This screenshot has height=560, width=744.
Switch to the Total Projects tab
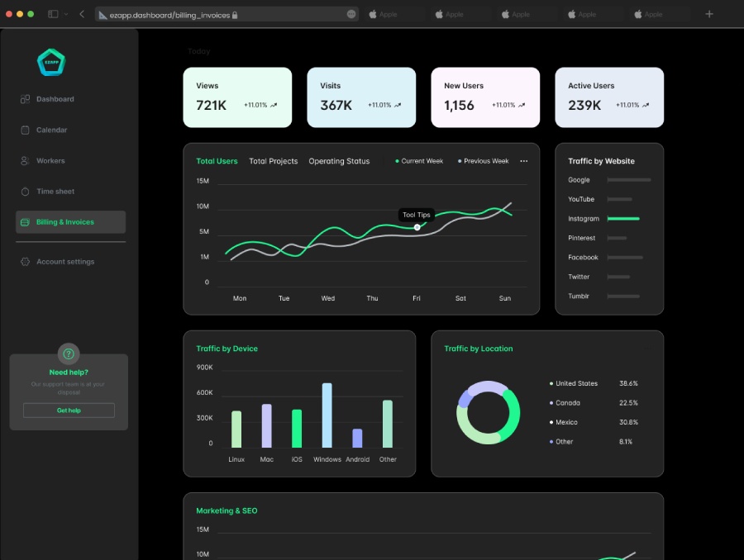[x=273, y=161]
